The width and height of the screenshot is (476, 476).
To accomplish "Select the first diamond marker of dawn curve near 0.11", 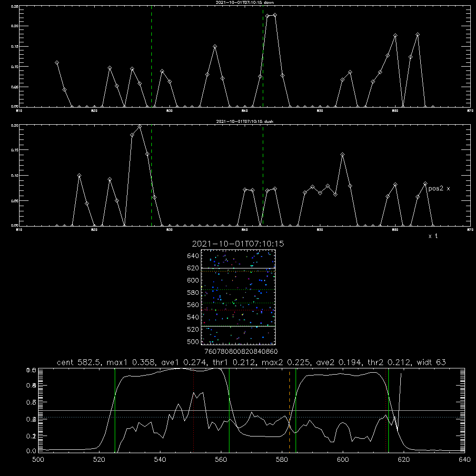I will click(57, 62).
